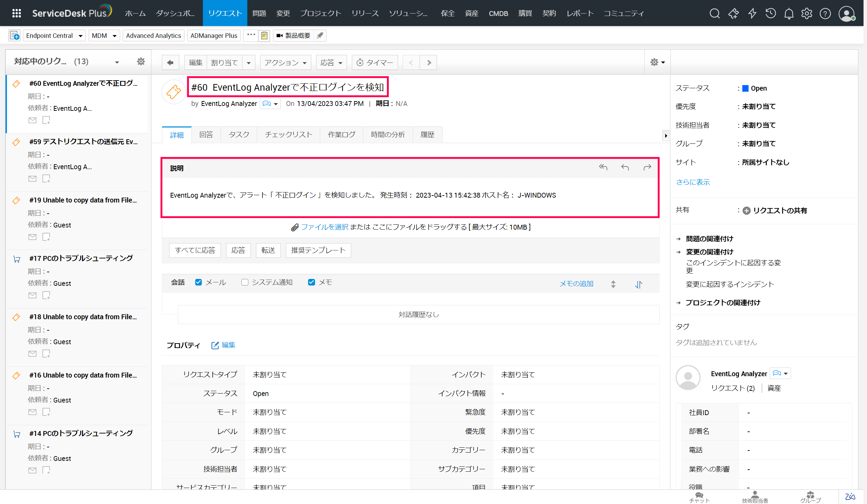Switch to the タスク tab
Screen dimensions: 867x504
[239, 135]
